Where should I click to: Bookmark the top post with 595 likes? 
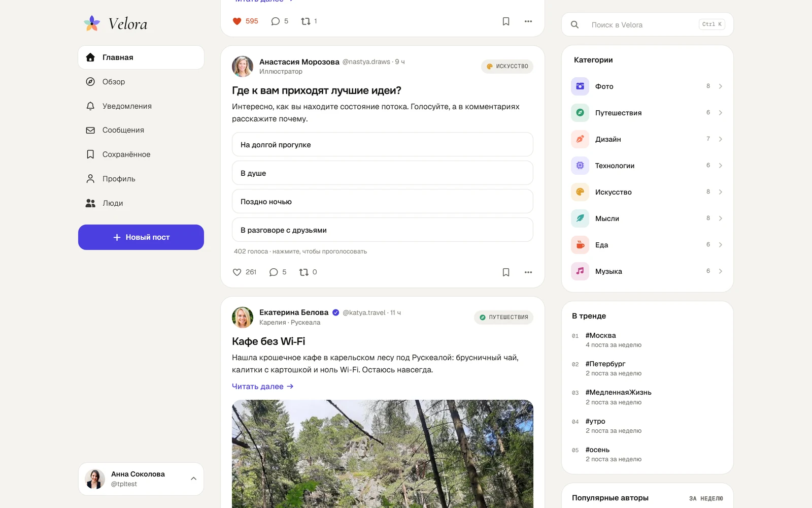pos(506,21)
